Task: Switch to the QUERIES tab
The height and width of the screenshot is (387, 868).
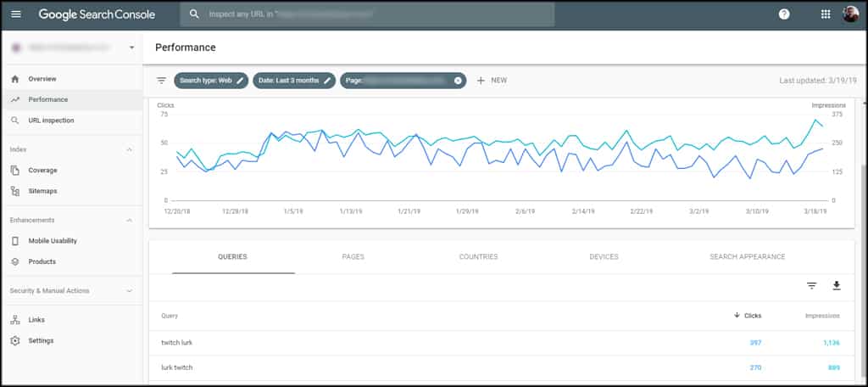Action: (x=232, y=257)
